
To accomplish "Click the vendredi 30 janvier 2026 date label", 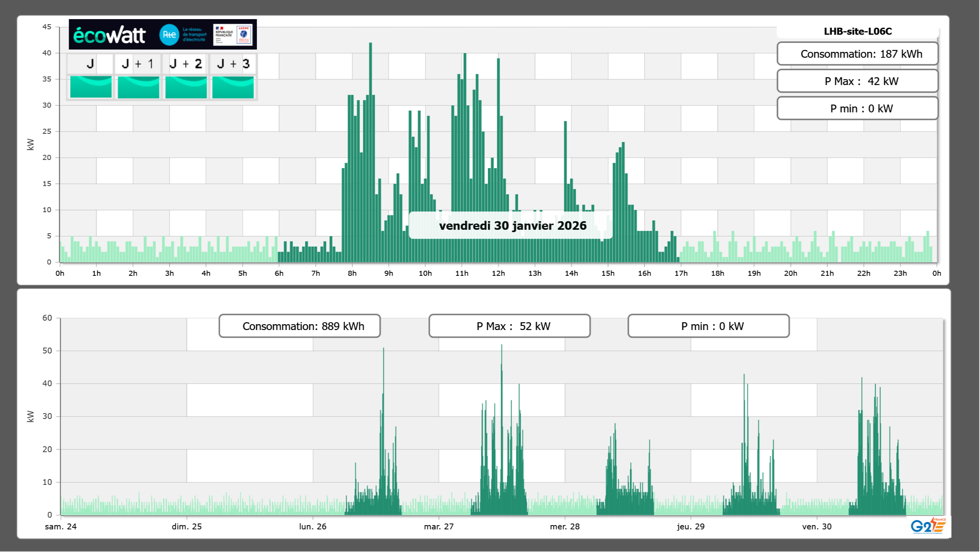I will (x=512, y=225).
